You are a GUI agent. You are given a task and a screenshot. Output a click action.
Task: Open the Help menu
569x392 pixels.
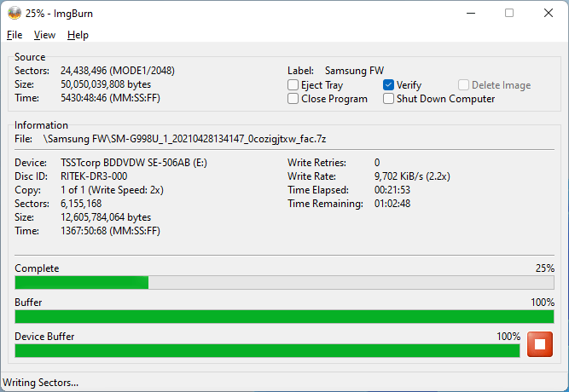(78, 35)
